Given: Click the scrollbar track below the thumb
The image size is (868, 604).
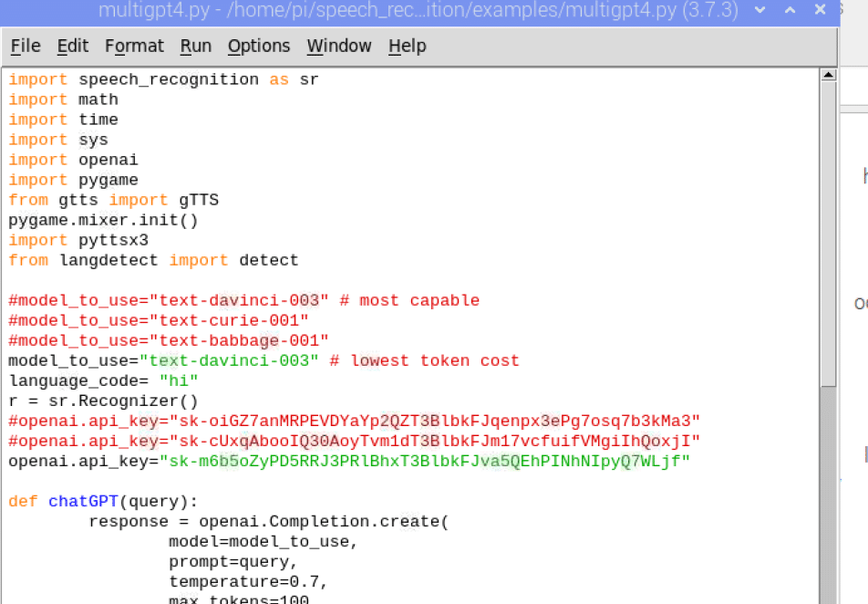Looking at the screenshot, I should tap(828, 493).
